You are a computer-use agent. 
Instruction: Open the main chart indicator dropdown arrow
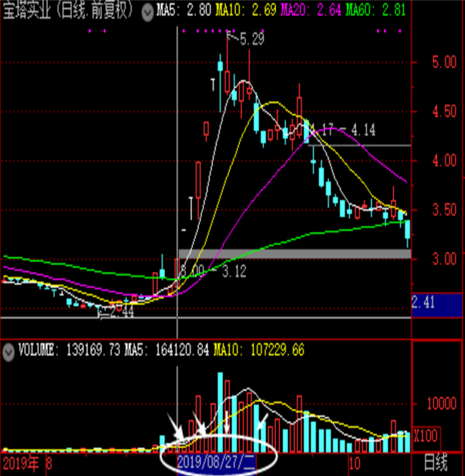coord(147,12)
